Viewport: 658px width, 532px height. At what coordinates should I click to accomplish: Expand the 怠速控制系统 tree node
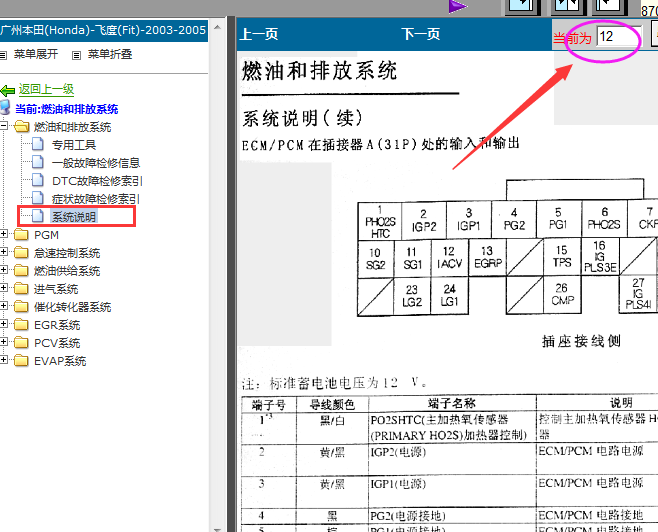[x=4, y=252]
